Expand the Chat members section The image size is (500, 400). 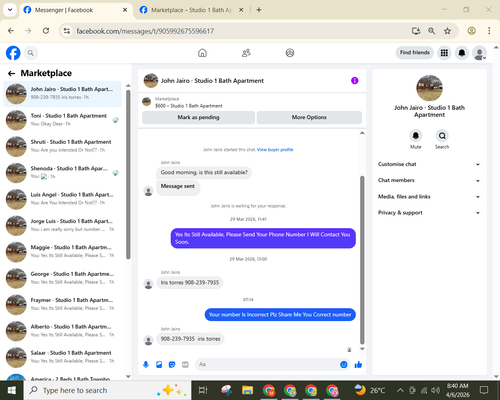click(429, 180)
